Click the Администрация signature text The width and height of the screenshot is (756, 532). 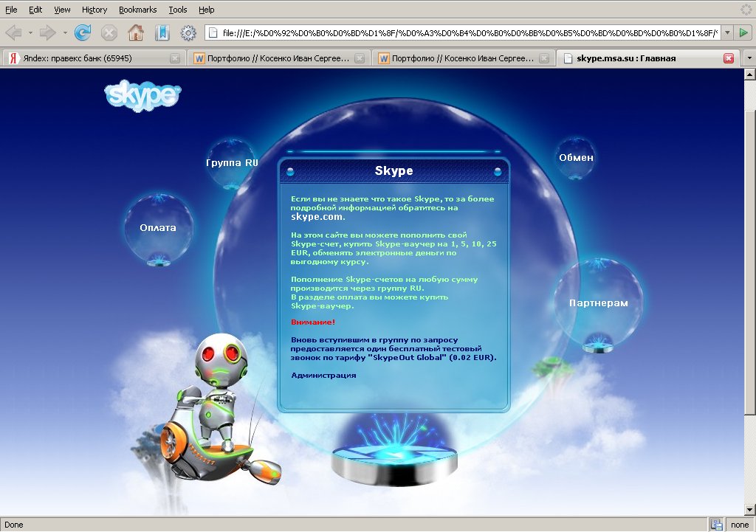[323, 375]
